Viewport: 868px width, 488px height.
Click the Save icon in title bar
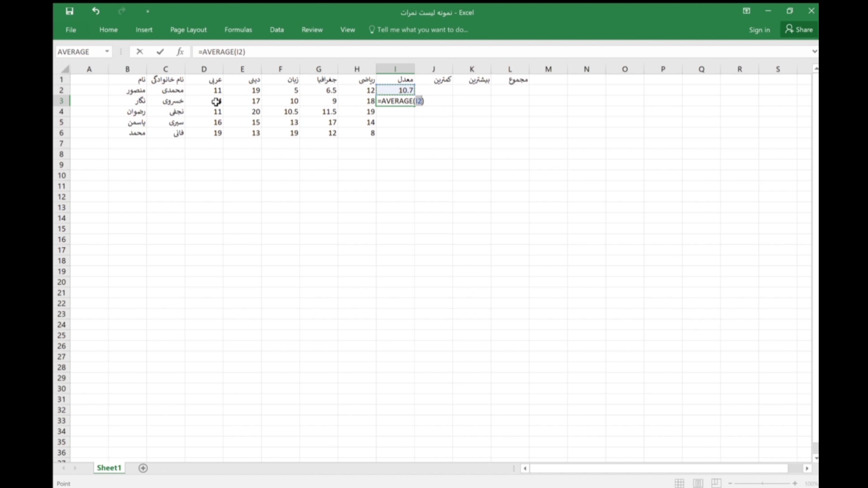[x=69, y=11]
